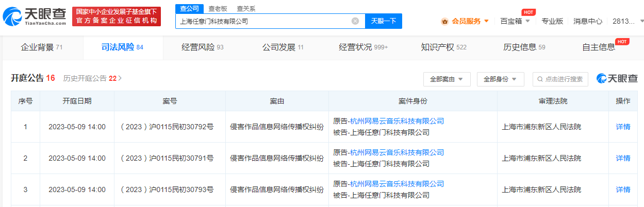644x207 pixels.
Task: Open the 公司发展 tab
Action: click(x=283, y=47)
